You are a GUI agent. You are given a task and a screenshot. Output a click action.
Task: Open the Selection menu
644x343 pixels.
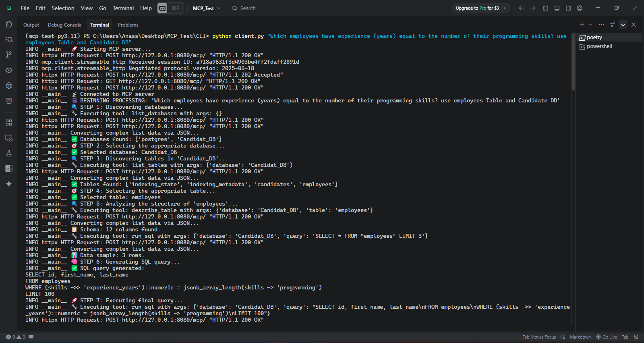point(63,8)
